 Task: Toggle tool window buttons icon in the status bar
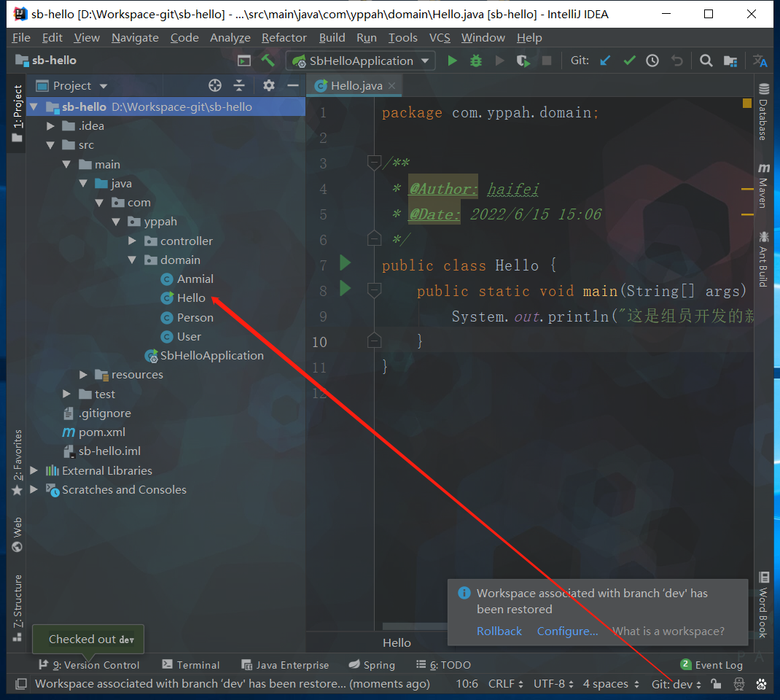tap(21, 684)
